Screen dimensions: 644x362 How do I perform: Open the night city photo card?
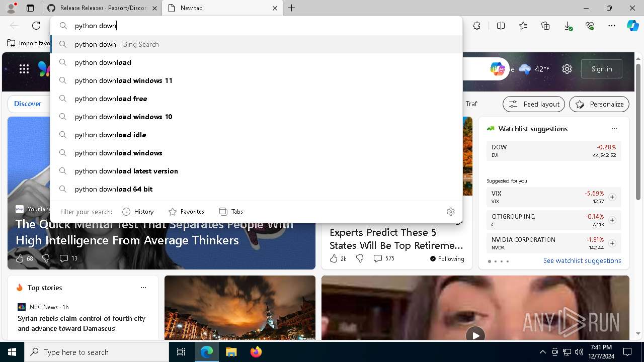coord(240,308)
